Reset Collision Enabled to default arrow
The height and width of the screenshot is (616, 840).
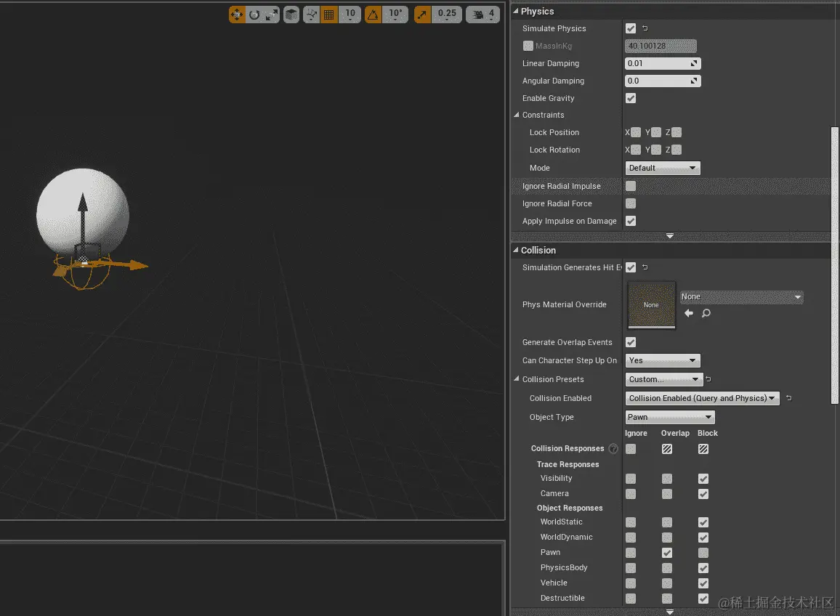click(x=788, y=398)
